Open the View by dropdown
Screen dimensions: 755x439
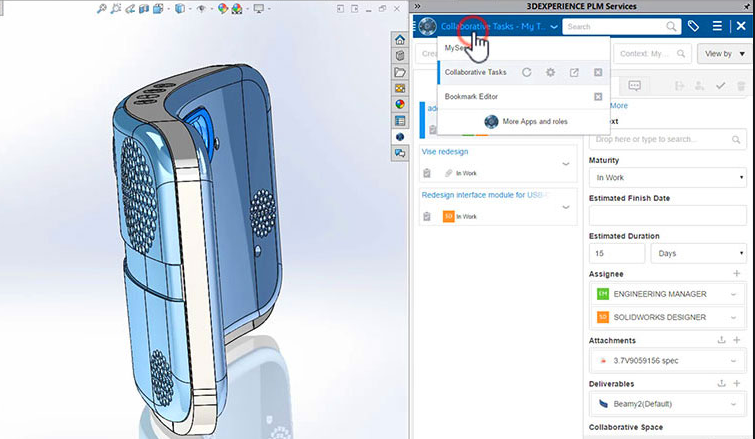tap(725, 53)
